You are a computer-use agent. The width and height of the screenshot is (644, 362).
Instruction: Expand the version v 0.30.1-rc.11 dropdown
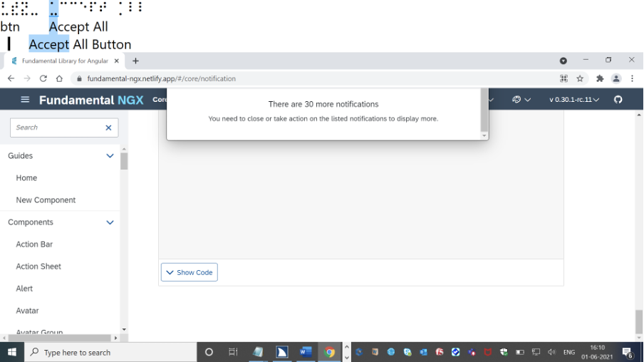[x=574, y=100]
